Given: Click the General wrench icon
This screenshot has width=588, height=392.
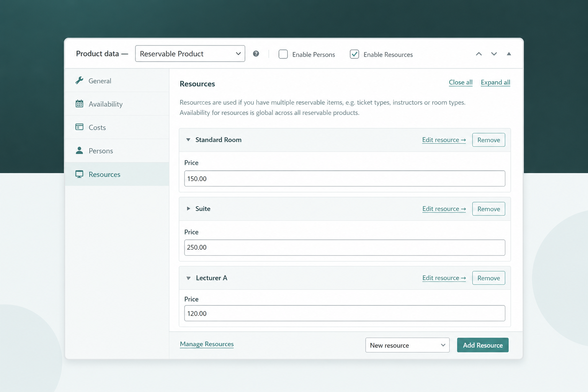Looking at the screenshot, I should 79,80.
